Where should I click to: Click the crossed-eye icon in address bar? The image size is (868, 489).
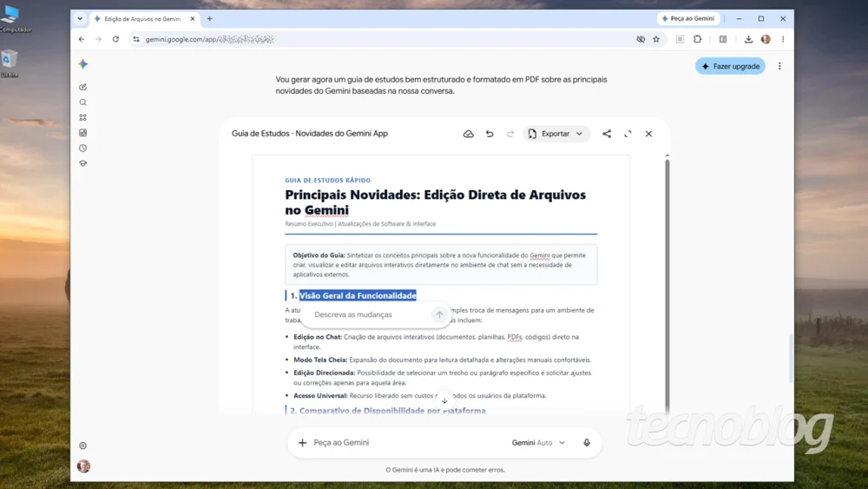(x=641, y=39)
